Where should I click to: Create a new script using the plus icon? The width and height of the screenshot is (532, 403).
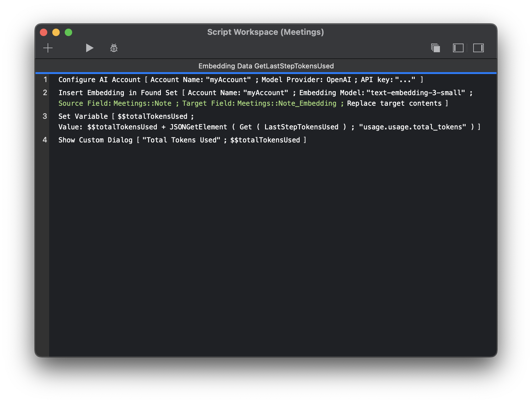click(x=48, y=48)
